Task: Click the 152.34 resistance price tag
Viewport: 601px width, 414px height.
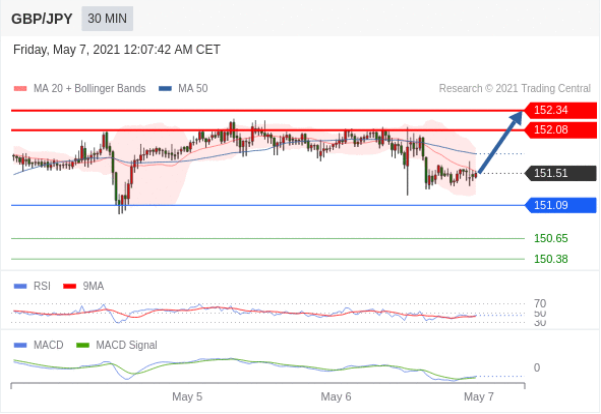Action: click(560, 110)
